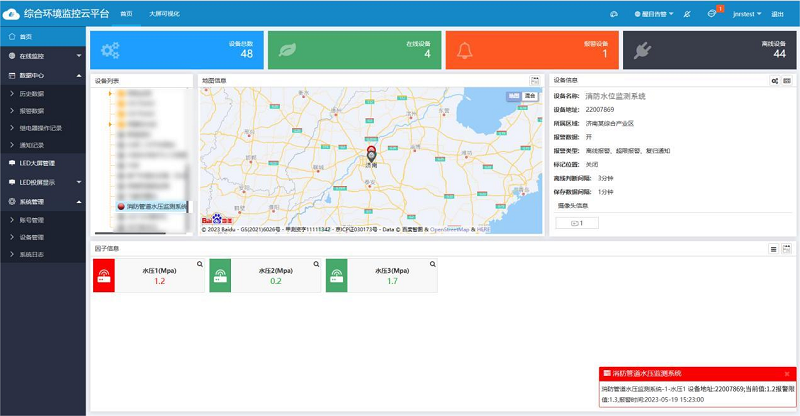Click the mute alarm sound icon
The image size is (800, 416).
686,14
